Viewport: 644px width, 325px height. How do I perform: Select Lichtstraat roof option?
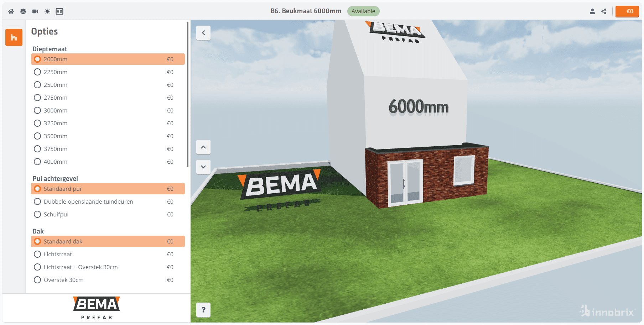(x=108, y=254)
